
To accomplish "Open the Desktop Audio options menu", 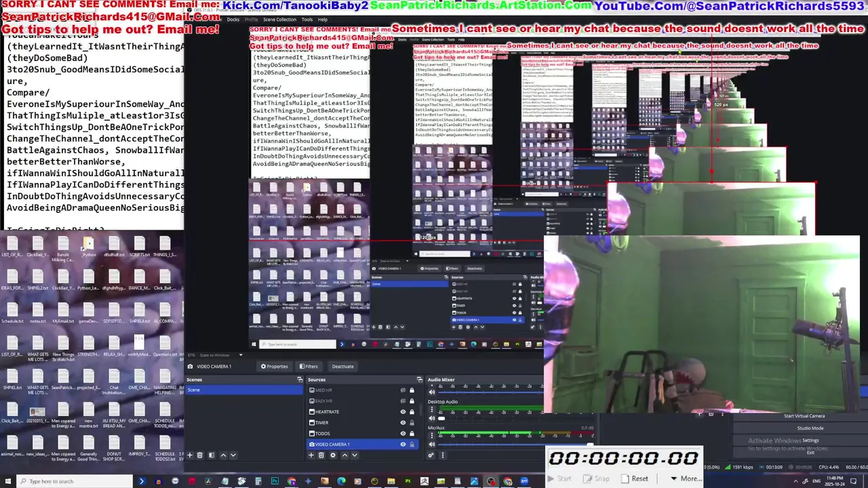I will [431, 409].
